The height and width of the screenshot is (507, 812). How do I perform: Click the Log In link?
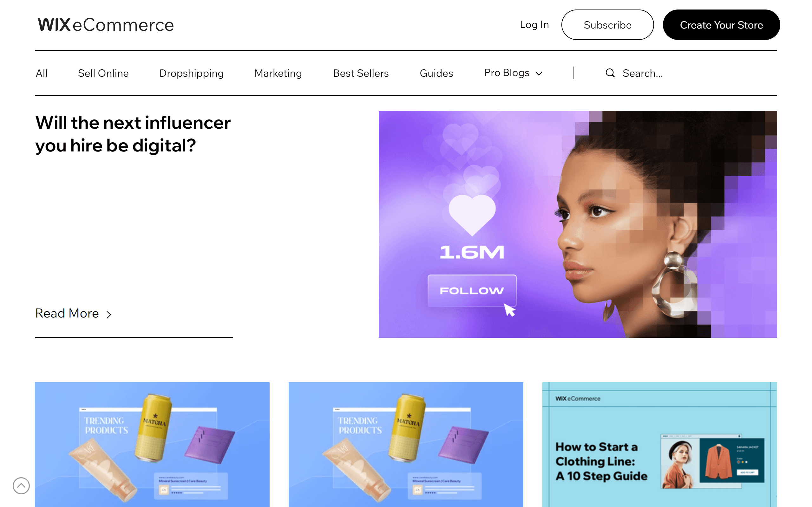534,24
